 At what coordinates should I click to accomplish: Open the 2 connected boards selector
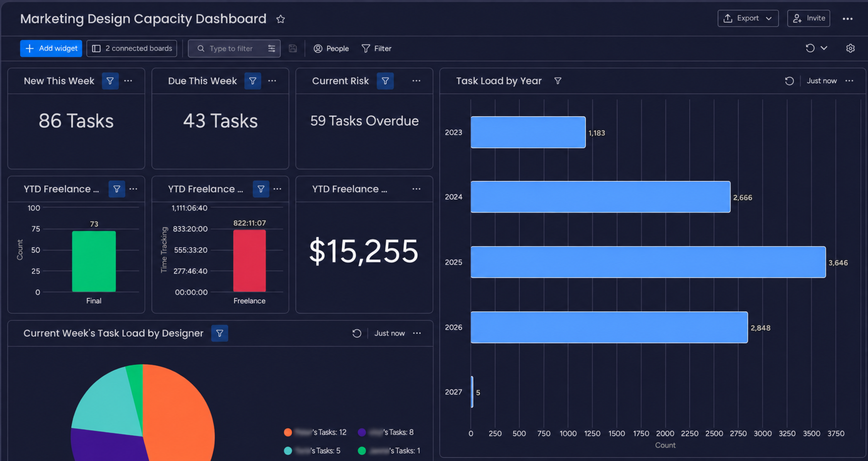pos(132,48)
